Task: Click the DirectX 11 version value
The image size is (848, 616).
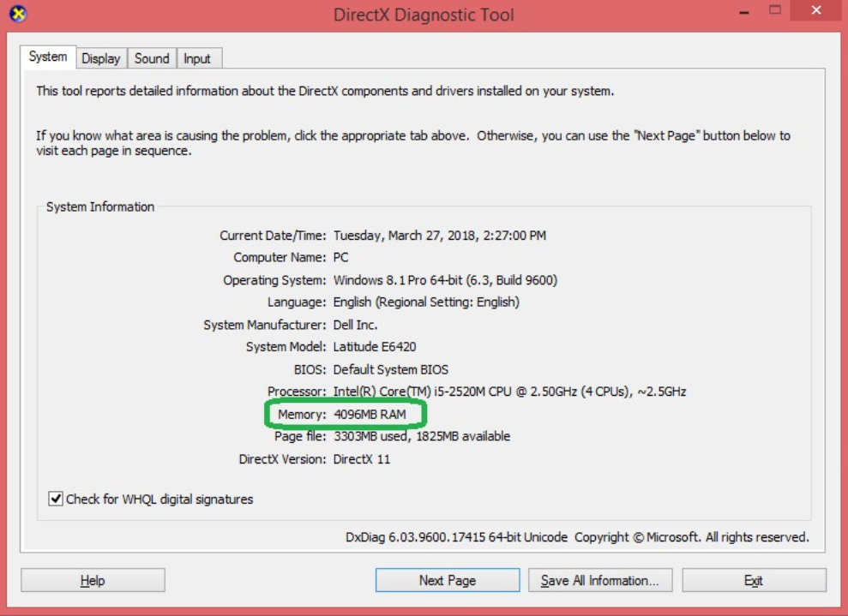Action: pos(362,459)
